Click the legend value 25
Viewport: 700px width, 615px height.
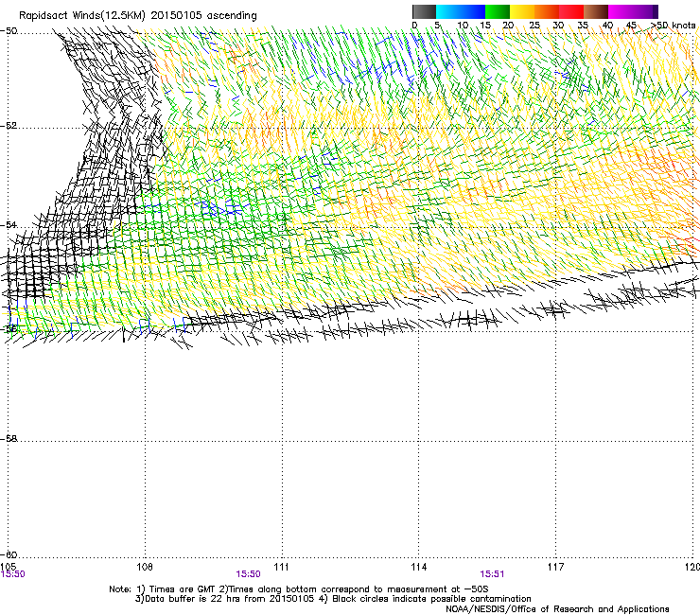tap(534, 25)
